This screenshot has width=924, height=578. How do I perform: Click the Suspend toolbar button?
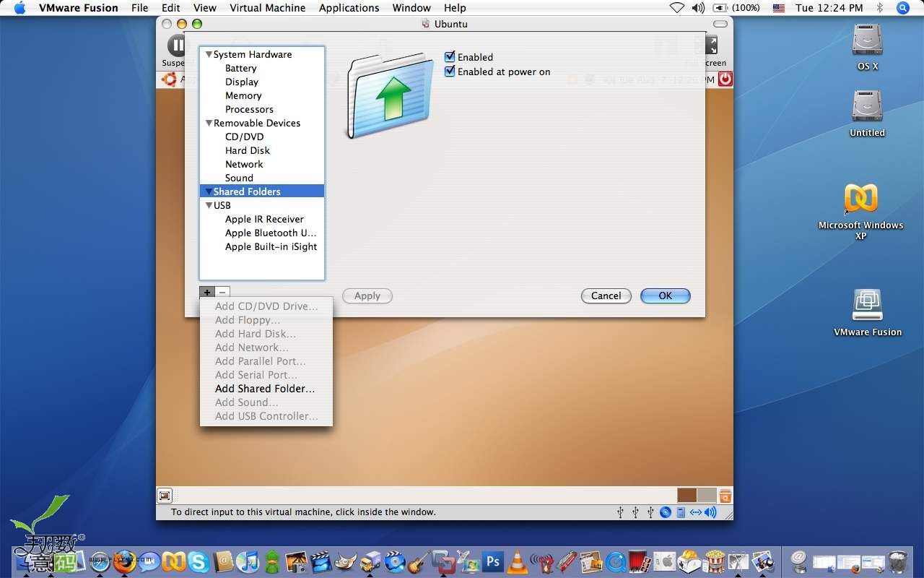175,50
